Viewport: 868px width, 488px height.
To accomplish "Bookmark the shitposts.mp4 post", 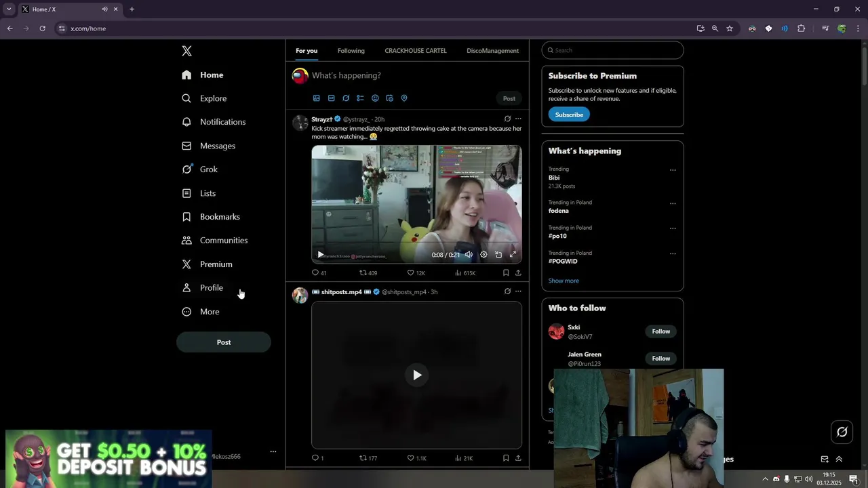I will (x=506, y=458).
